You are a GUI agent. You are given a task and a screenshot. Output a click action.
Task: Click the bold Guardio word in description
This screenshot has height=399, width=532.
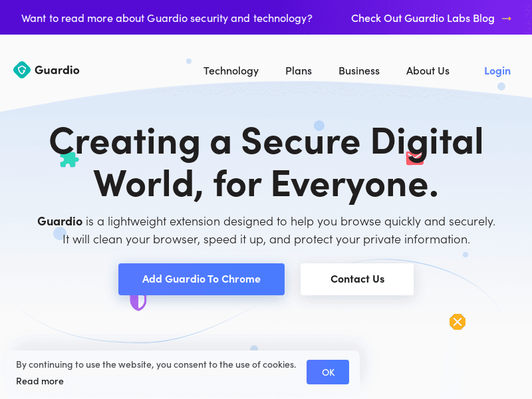coord(60,221)
